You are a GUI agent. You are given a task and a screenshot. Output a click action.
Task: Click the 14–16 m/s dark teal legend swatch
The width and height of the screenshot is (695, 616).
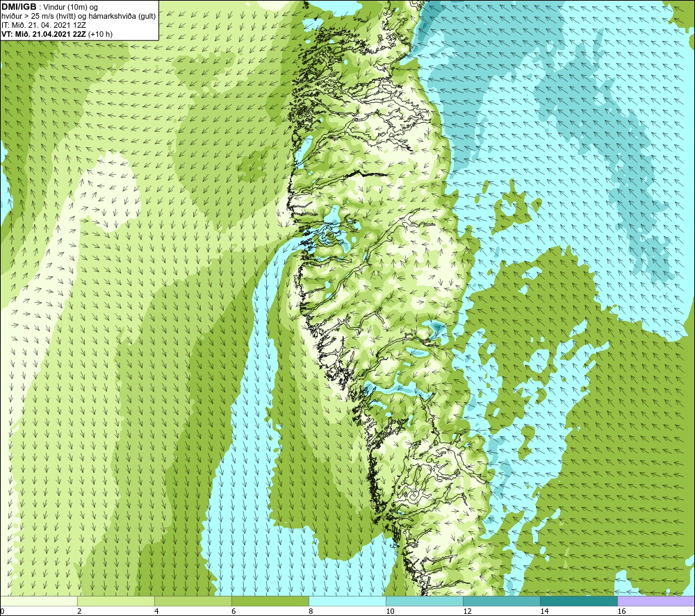pyautogui.click(x=579, y=601)
